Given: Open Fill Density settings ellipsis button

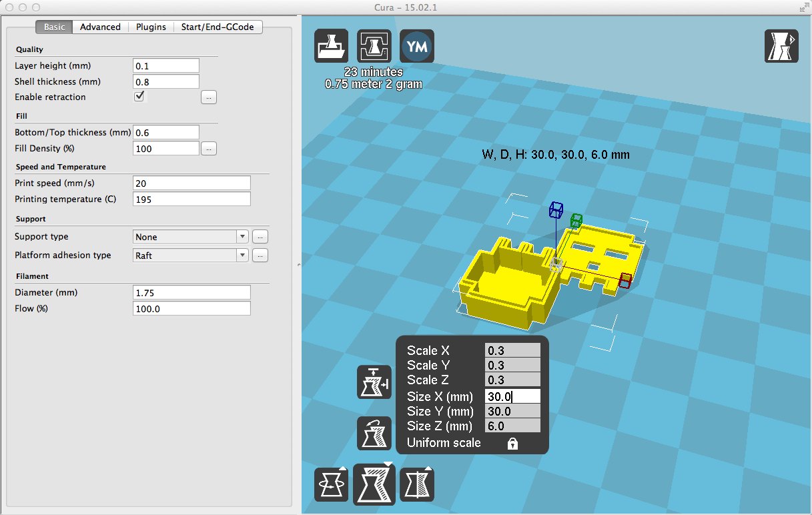Looking at the screenshot, I should (209, 149).
